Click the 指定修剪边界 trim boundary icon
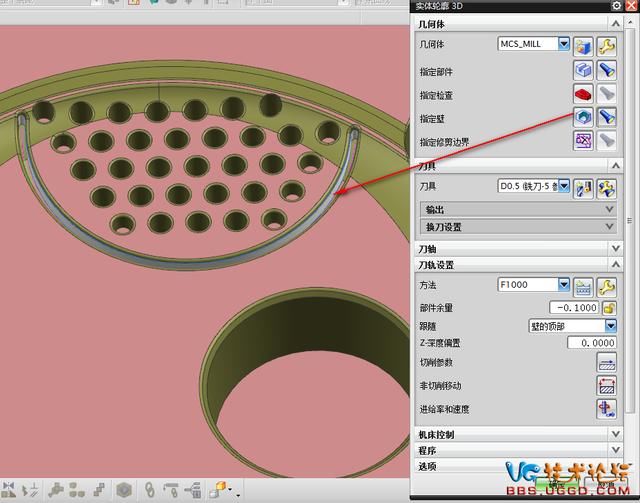The image size is (640, 503). 583,140
